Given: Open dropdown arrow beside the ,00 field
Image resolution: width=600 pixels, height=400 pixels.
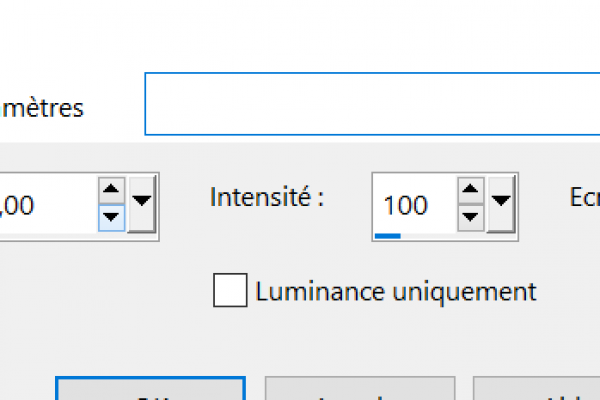Looking at the screenshot, I should click(x=142, y=204).
